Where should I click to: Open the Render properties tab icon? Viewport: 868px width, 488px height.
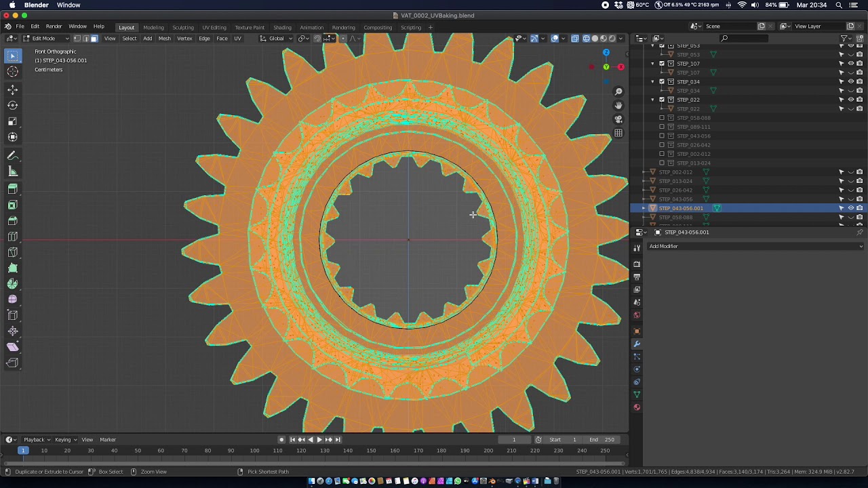(637, 264)
